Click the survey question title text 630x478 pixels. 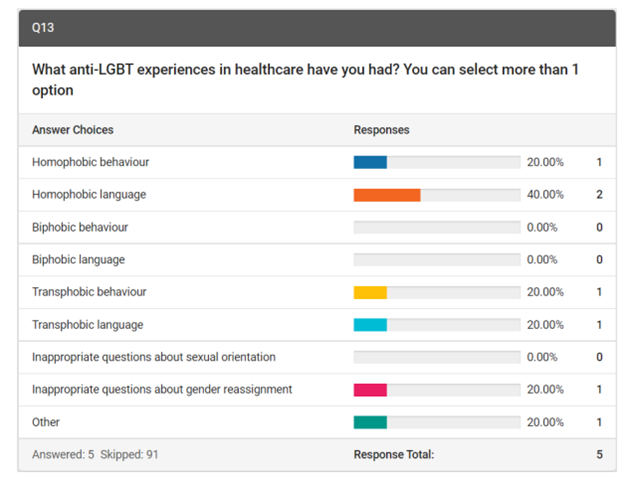[305, 79]
